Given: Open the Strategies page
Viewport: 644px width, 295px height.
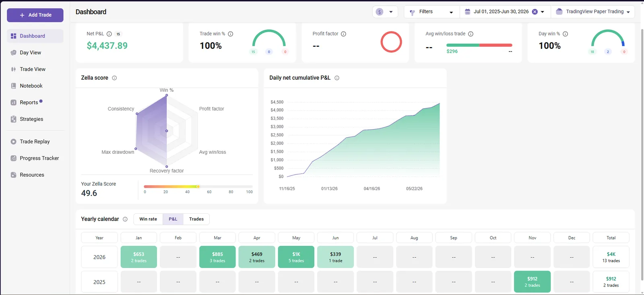Looking at the screenshot, I should click(31, 119).
